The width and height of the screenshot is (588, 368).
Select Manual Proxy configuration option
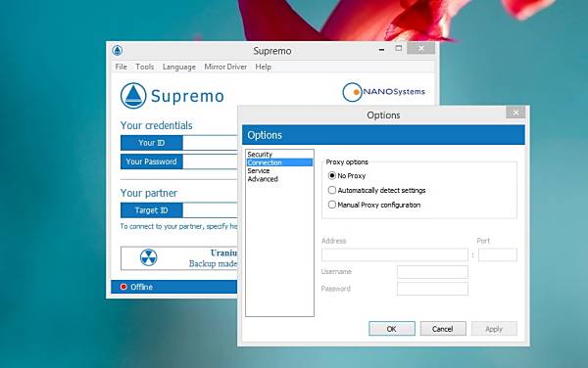[332, 205]
